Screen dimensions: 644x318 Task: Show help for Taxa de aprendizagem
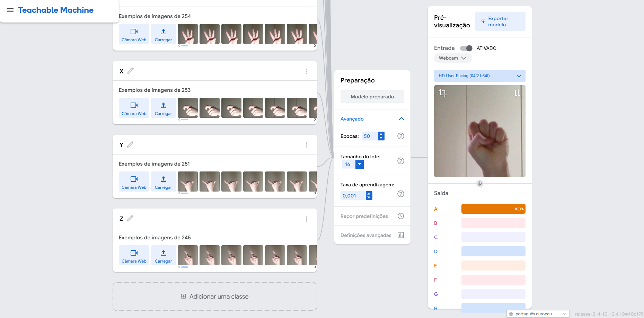[400, 194]
